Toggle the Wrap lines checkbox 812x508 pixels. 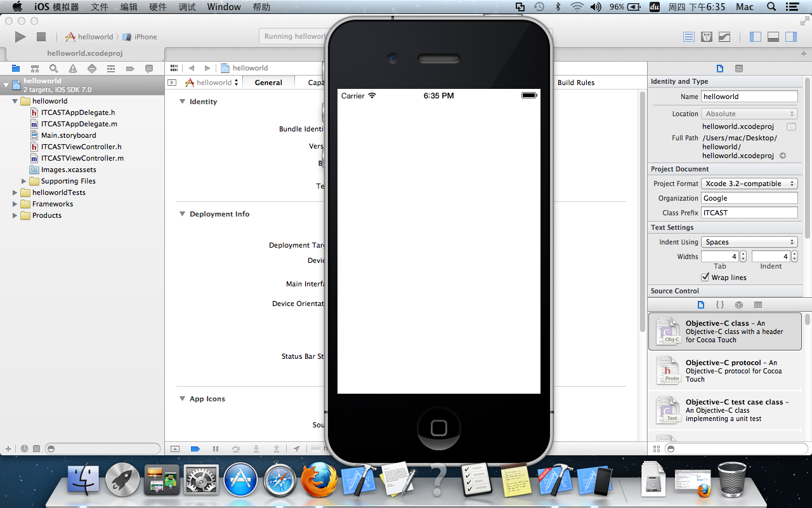pyautogui.click(x=705, y=277)
